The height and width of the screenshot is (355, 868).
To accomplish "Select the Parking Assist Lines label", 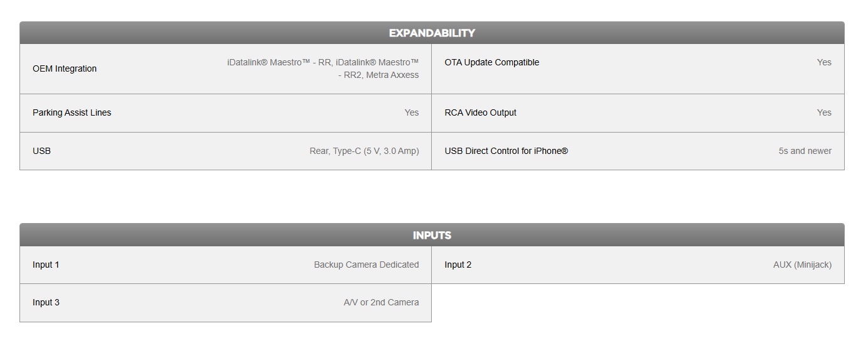I will (x=72, y=112).
